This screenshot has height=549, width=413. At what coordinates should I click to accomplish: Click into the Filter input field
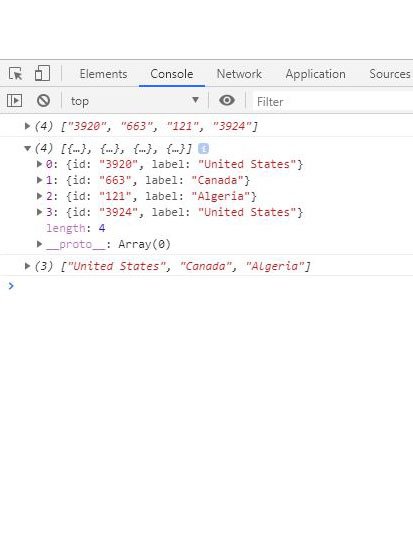332,102
